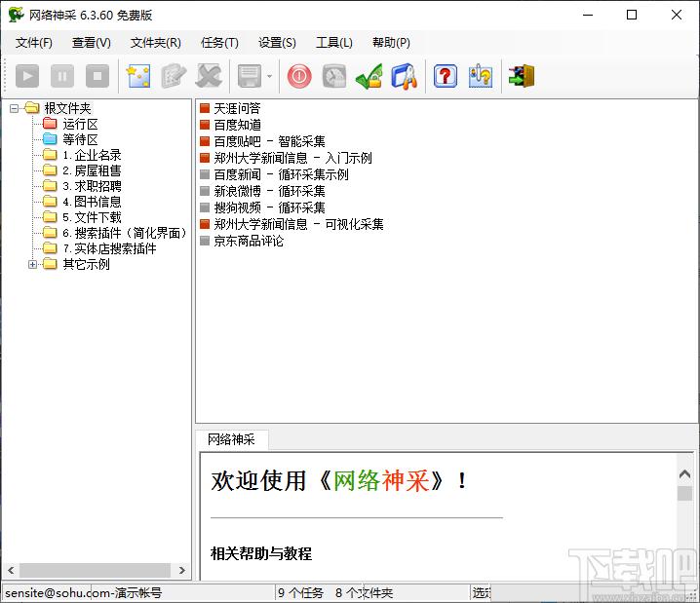The image size is (700, 603).
Task: Open the 任务(T) menu
Action: [x=219, y=42]
